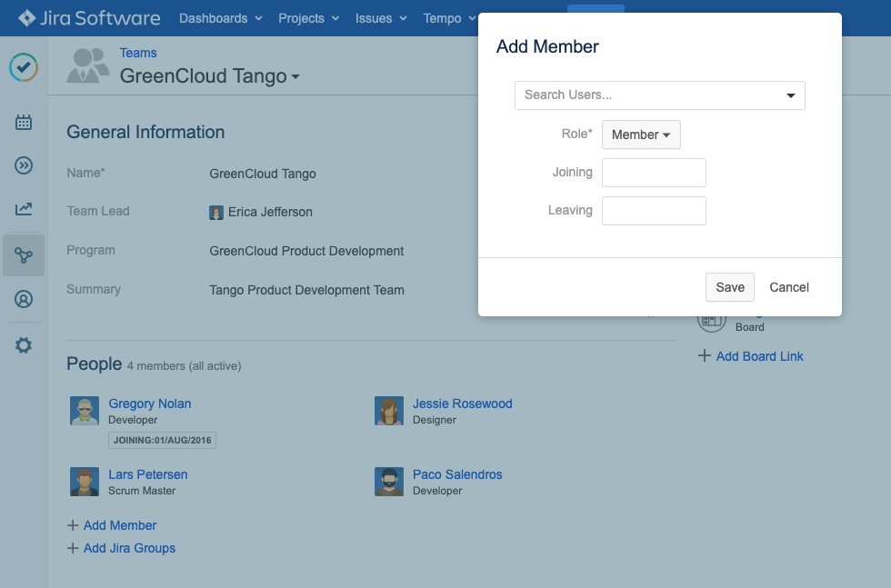Open the reports chart icon in sidebar

point(24,209)
